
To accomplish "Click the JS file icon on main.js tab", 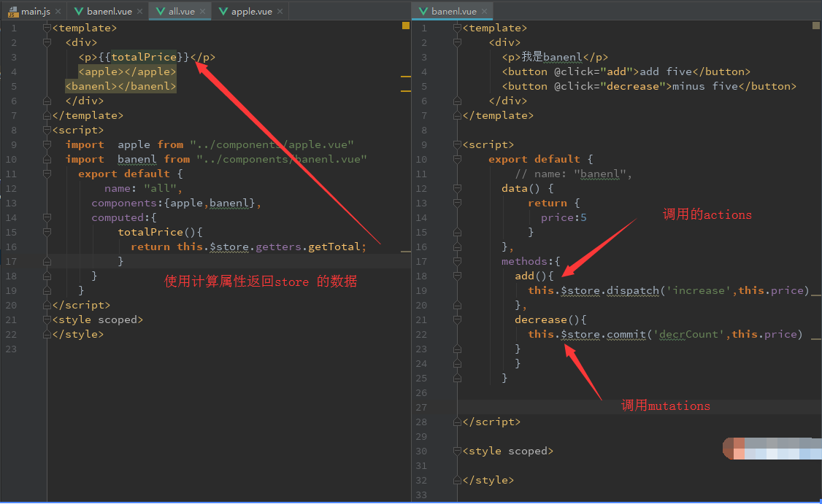I will pyautogui.click(x=13, y=12).
